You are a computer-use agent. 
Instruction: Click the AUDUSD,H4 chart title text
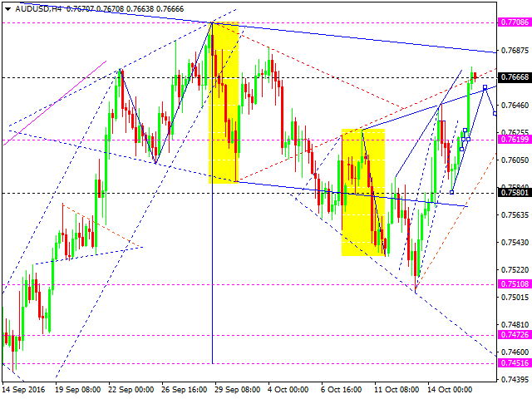[38, 9]
